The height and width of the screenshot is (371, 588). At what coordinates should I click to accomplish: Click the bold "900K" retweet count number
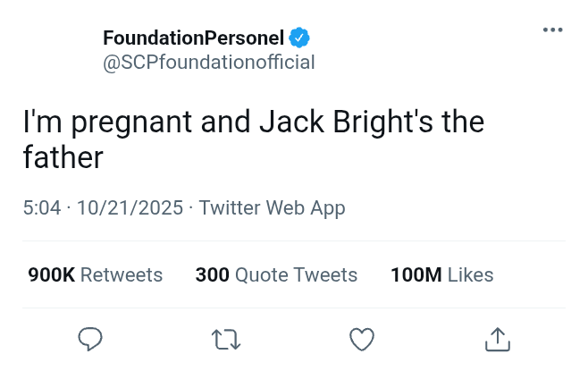tap(52, 274)
